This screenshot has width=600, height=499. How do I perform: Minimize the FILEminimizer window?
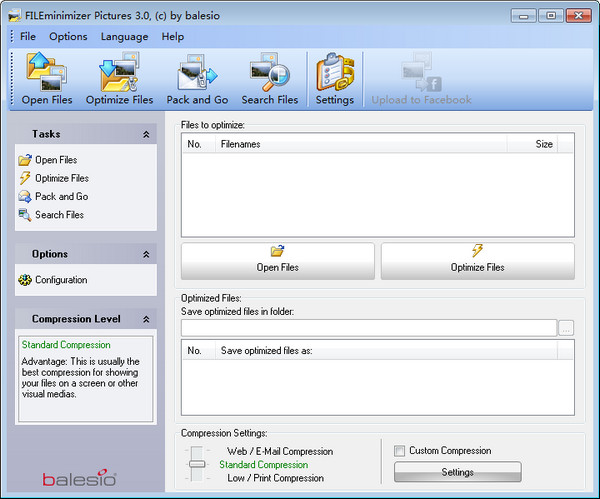(523, 16)
